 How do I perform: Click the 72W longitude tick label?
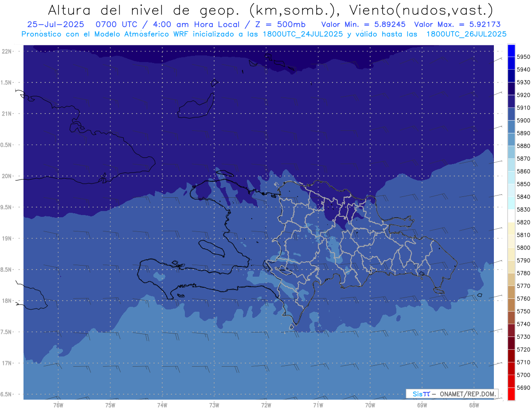pos(266,405)
